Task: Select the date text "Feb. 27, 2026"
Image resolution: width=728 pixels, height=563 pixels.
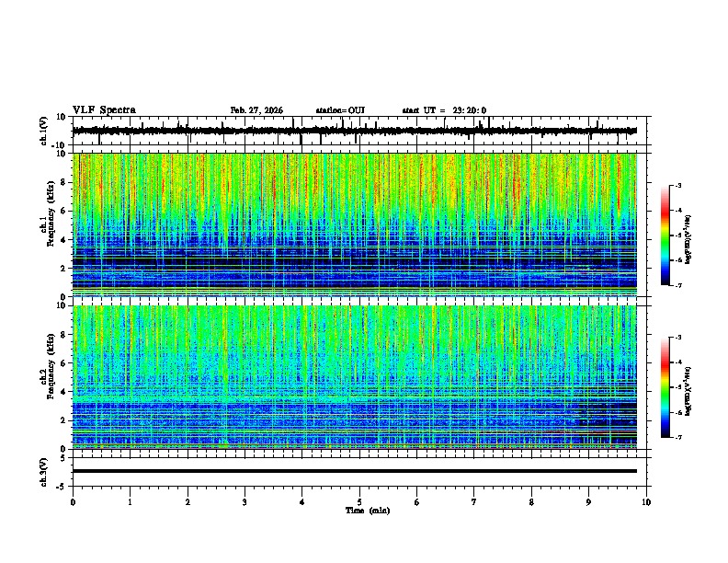Action: (x=256, y=110)
